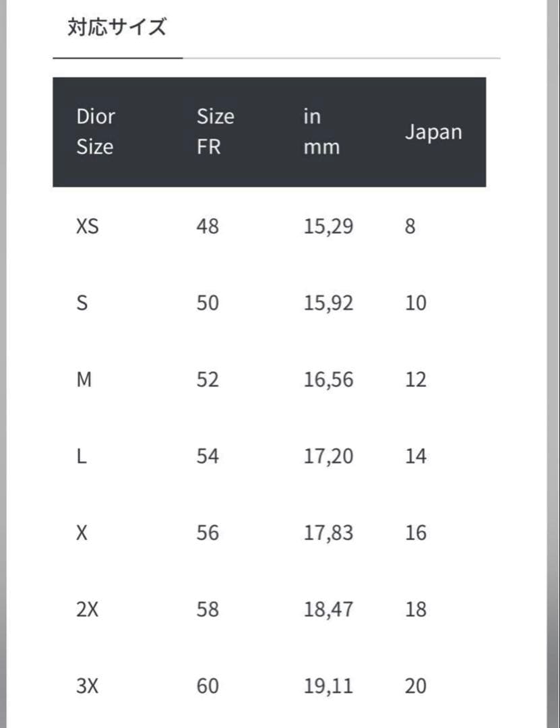Click the 17,20 measurement cell
Viewport: 560px width, 728px height.
pos(328,457)
